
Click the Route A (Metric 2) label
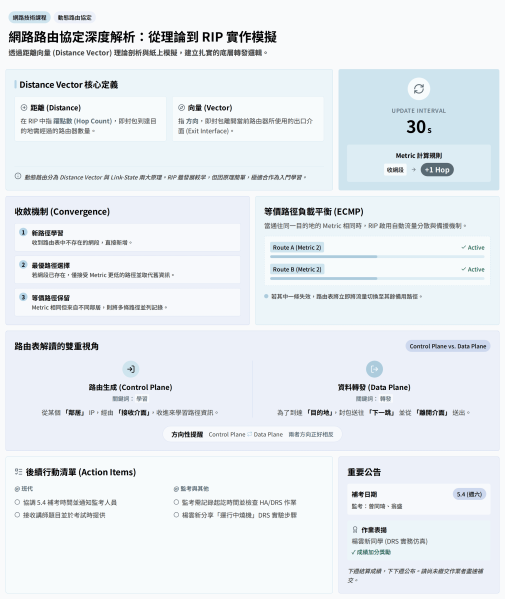[297, 248]
